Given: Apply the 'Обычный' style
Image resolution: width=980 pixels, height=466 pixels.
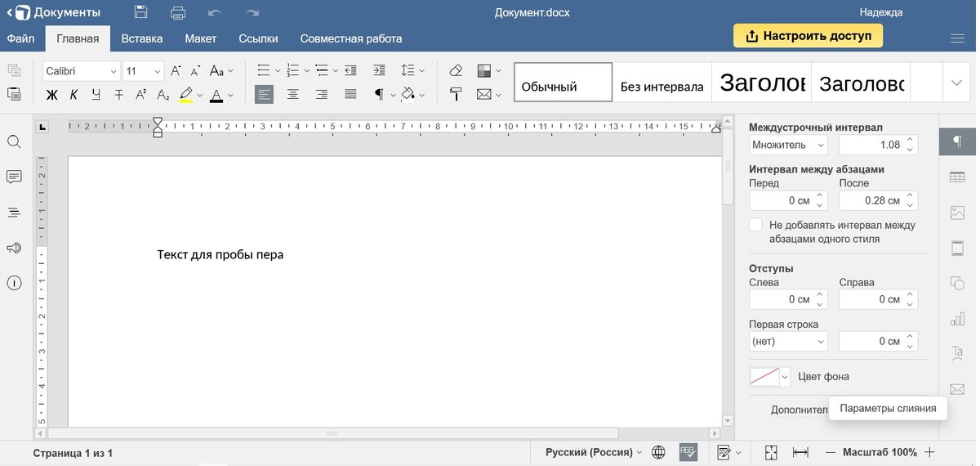Looking at the screenshot, I should click(x=563, y=83).
